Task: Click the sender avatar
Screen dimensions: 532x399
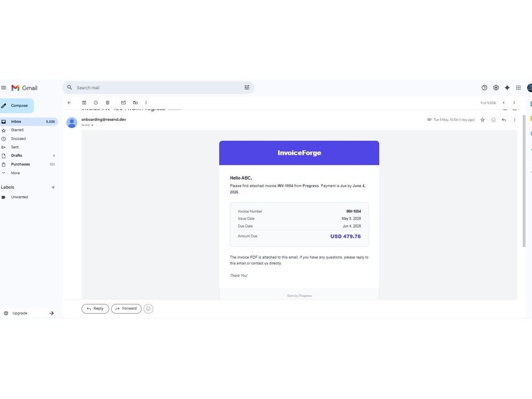Action: click(x=72, y=122)
